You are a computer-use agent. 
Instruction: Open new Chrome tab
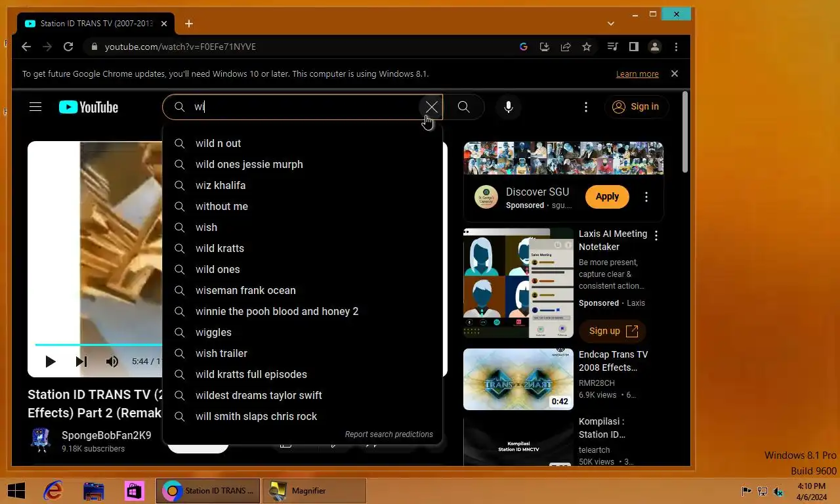pyautogui.click(x=189, y=24)
